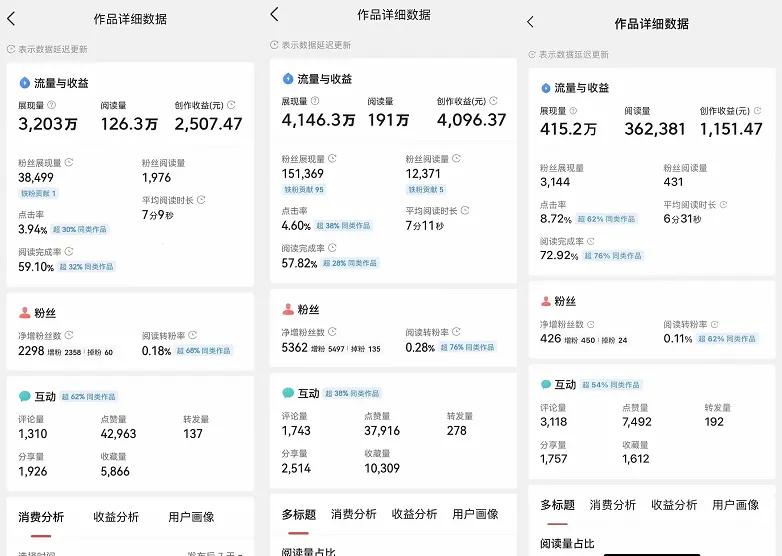The height and width of the screenshot is (556, 782).
Task: Tap delay icon beside 创作收益 above 1,151.47
Action: pos(757,111)
